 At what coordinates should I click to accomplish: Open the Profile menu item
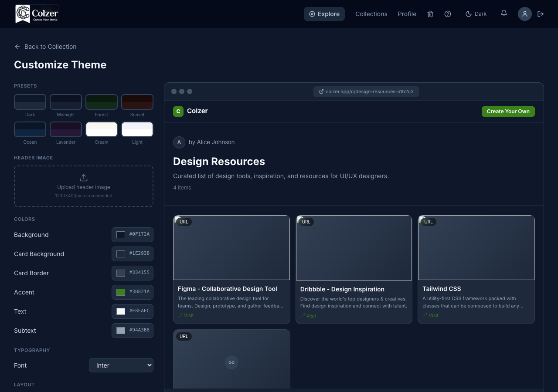[407, 14]
